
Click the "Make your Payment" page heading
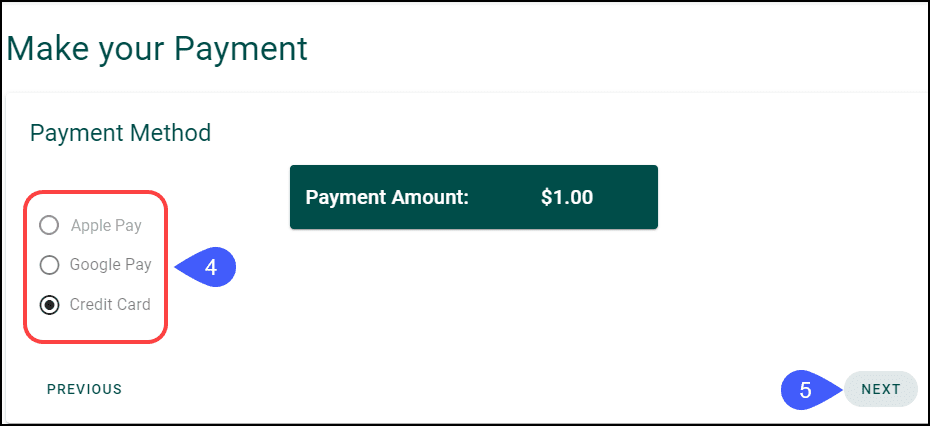click(157, 47)
